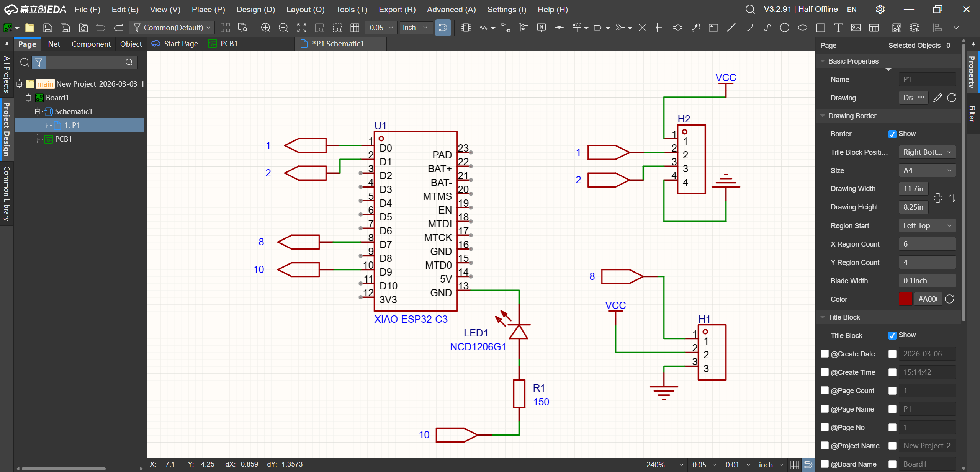The image size is (980, 472).
Task: Click the Zoom In magnifier icon
Action: click(265, 28)
